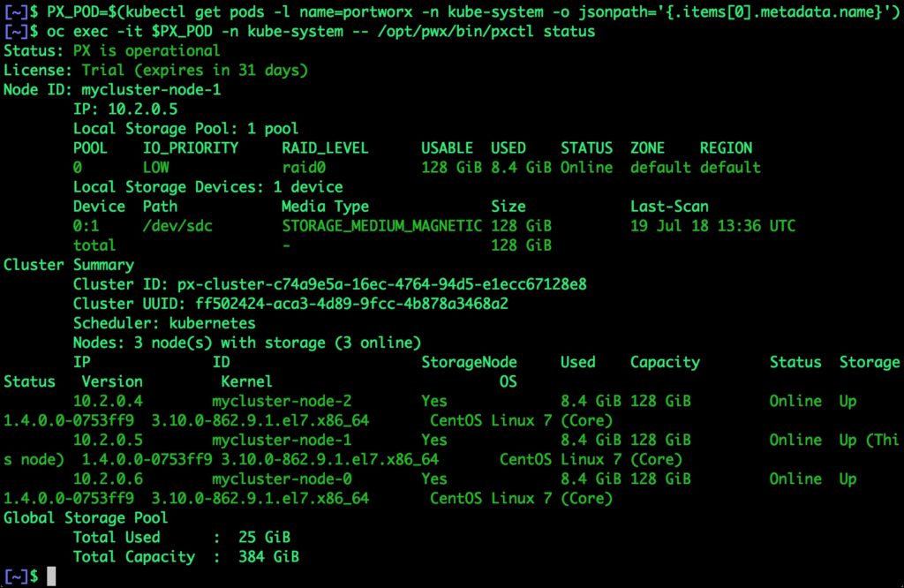The width and height of the screenshot is (904, 588).
Task: Click the IO_PRIORITY column header
Action: (191, 148)
